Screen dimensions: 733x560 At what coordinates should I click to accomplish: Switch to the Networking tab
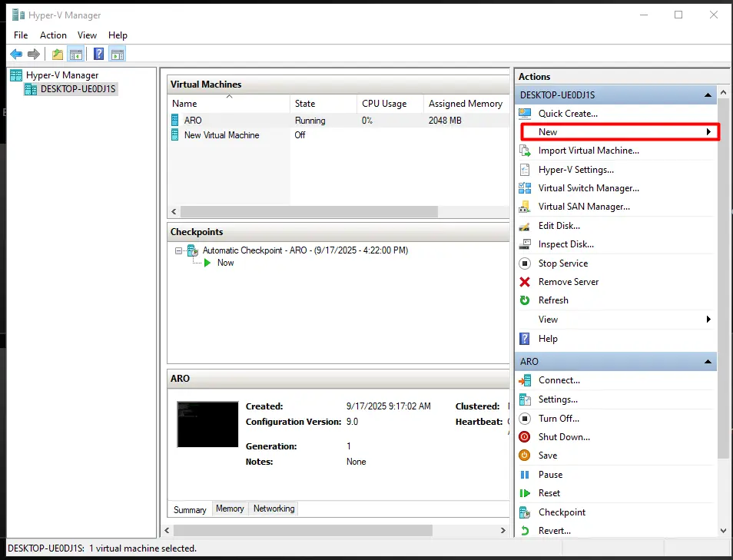point(274,508)
